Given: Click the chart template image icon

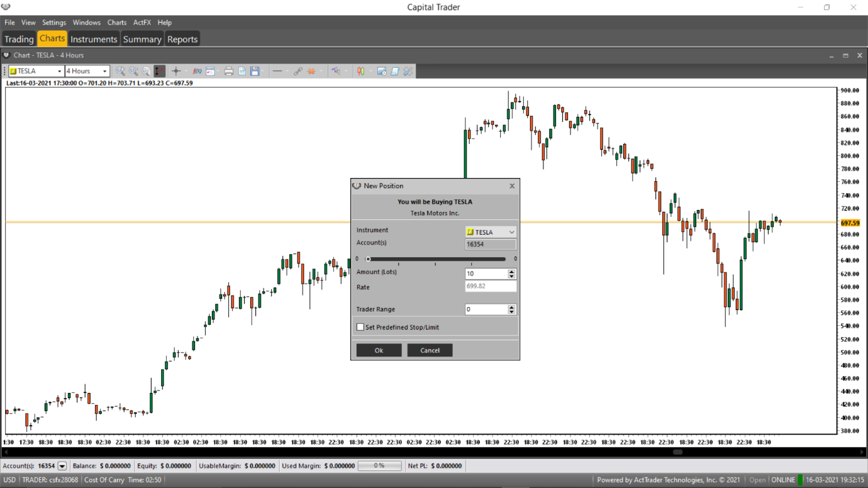Looking at the screenshot, I should point(382,71).
